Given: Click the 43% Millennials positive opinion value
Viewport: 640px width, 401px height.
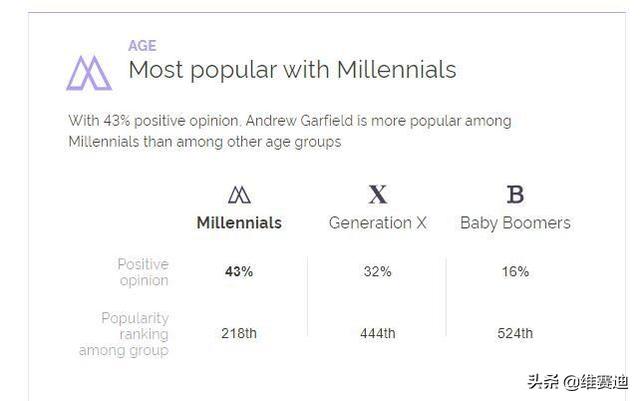Looking at the screenshot, I should (239, 272).
